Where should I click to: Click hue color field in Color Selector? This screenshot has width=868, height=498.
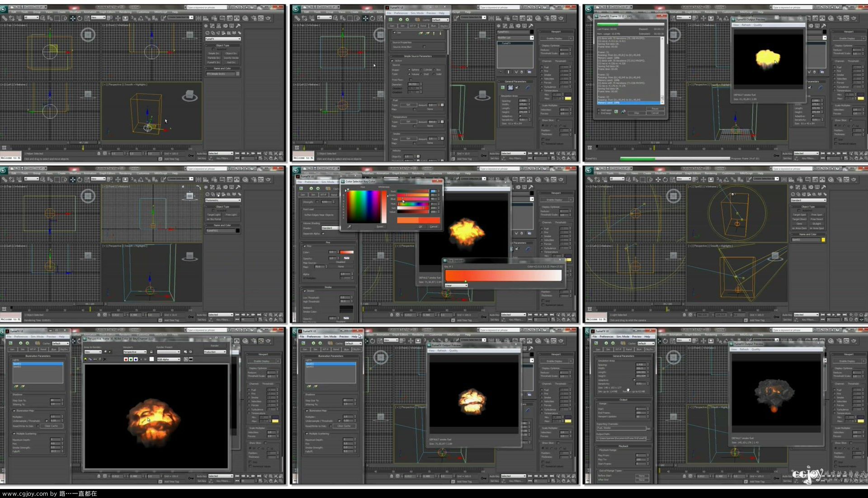(x=363, y=207)
